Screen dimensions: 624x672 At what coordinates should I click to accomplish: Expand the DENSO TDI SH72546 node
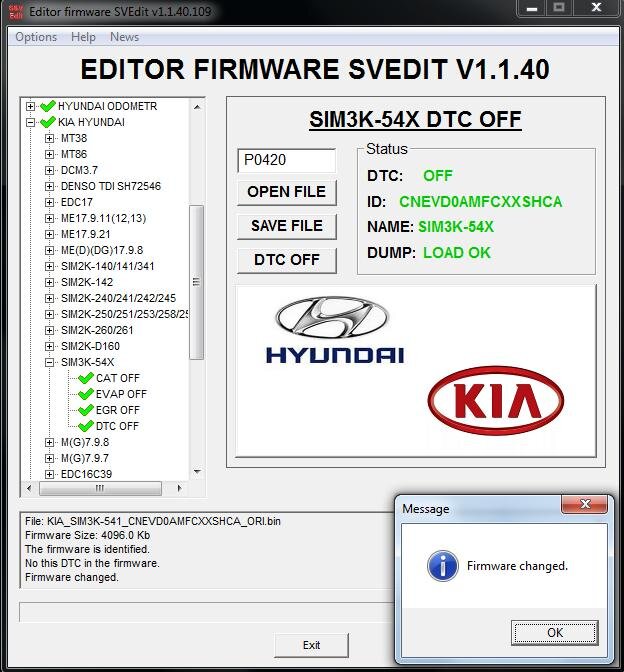(49, 186)
